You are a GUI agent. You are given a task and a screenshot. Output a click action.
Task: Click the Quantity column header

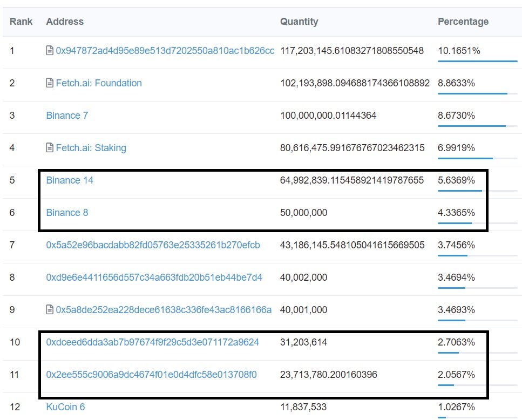pos(299,22)
